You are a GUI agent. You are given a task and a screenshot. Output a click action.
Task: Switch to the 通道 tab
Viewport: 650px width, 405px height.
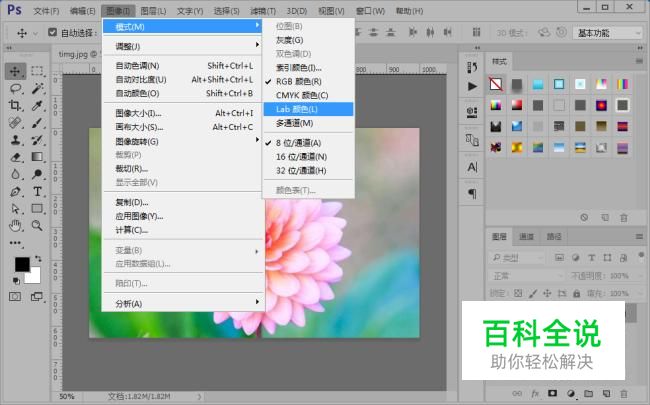pyautogui.click(x=526, y=236)
